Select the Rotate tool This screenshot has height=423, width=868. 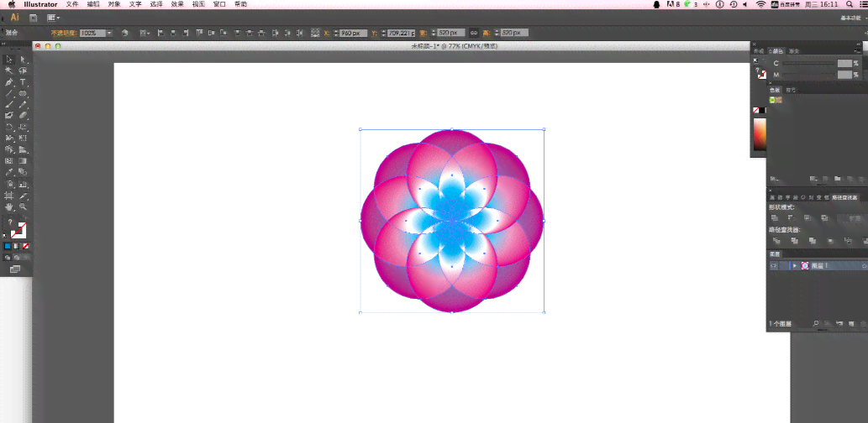pos(9,128)
